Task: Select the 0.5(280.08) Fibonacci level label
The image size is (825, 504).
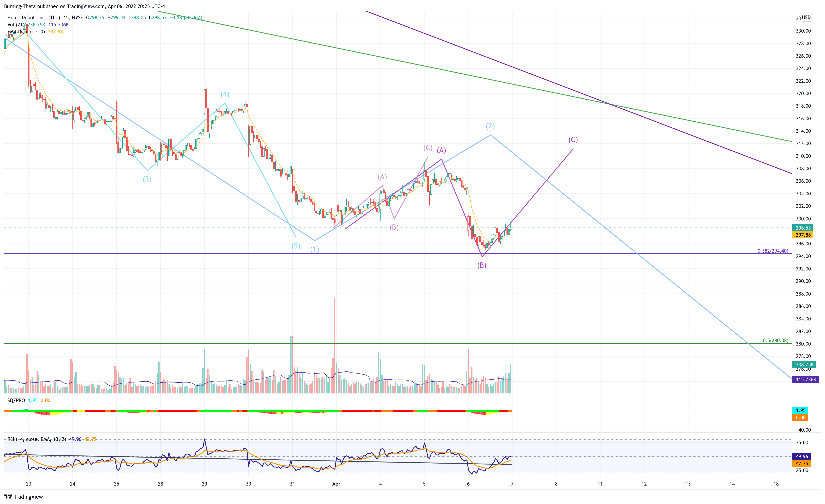Action: click(x=775, y=340)
